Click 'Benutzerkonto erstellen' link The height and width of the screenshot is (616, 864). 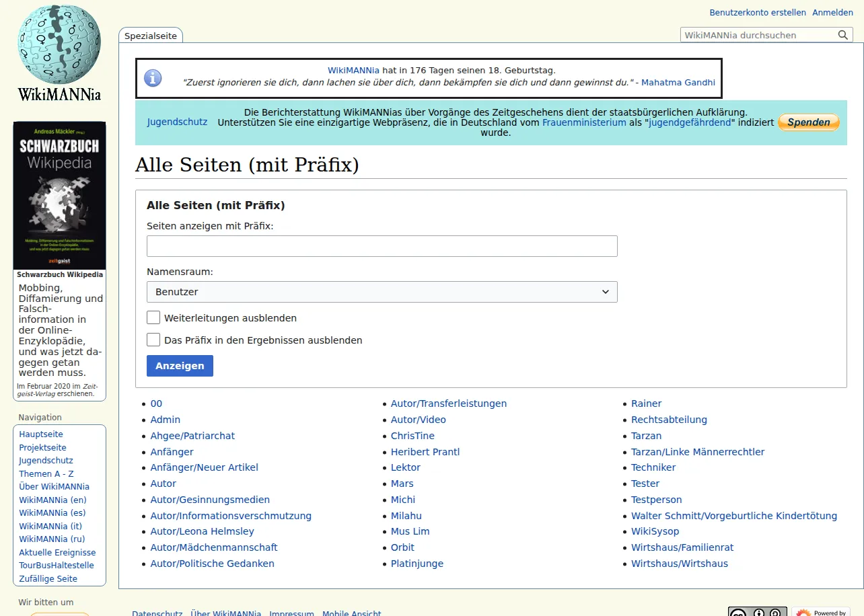click(x=758, y=13)
